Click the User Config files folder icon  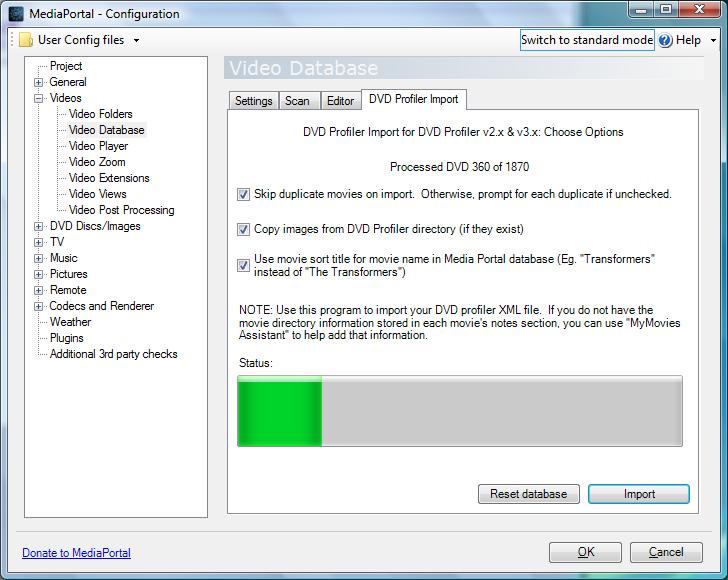pyautogui.click(x=25, y=40)
